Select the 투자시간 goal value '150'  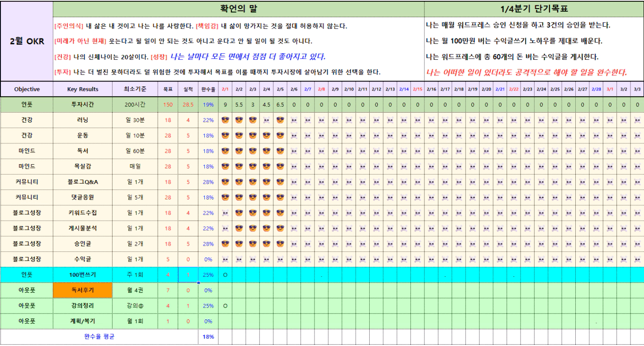click(x=168, y=104)
